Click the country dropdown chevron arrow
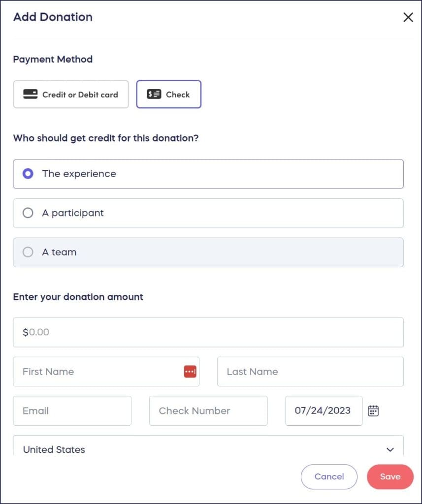The height and width of the screenshot is (504, 422). (390, 450)
